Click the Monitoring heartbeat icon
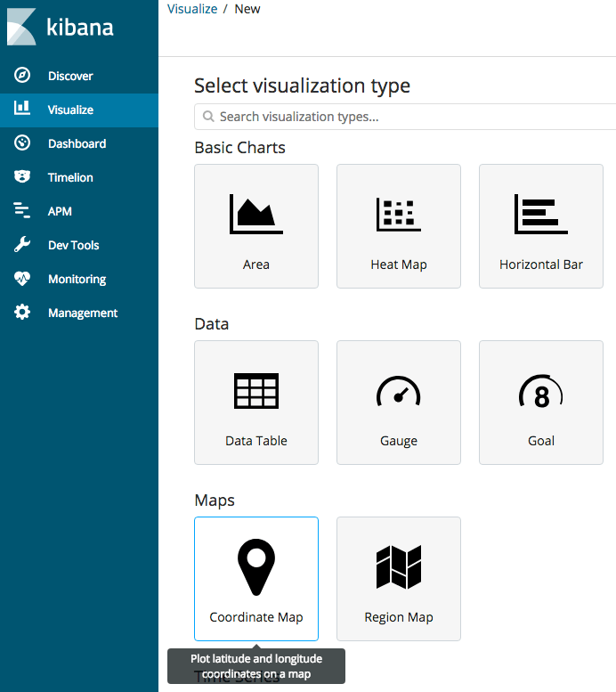Viewport: 616px width, 692px height. [x=22, y=279]
